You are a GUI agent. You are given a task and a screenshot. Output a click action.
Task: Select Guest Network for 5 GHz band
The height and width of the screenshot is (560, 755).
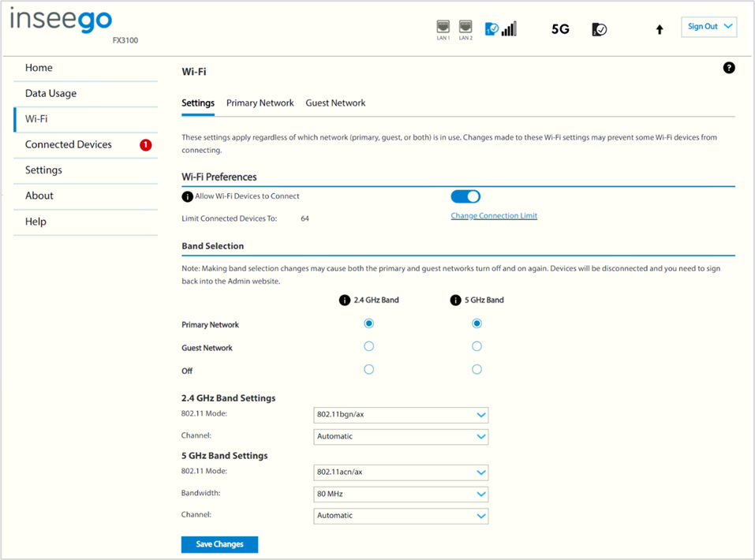pos(477,346)
